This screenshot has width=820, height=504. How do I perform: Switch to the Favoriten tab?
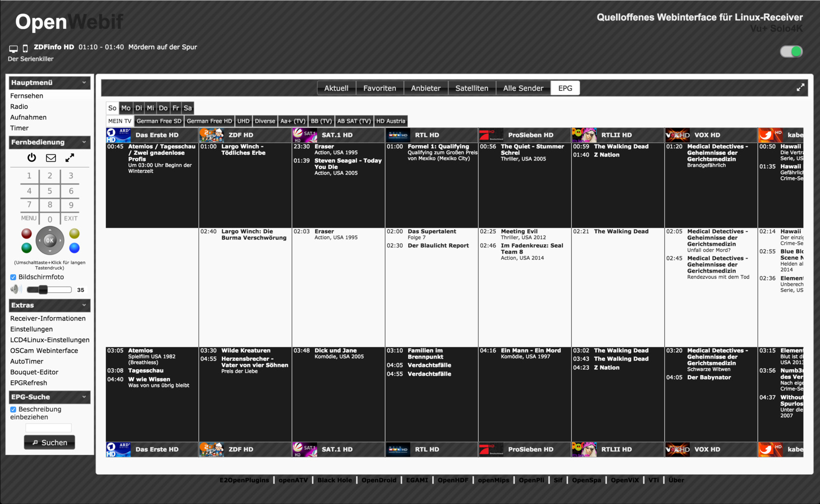coord(380,88)
